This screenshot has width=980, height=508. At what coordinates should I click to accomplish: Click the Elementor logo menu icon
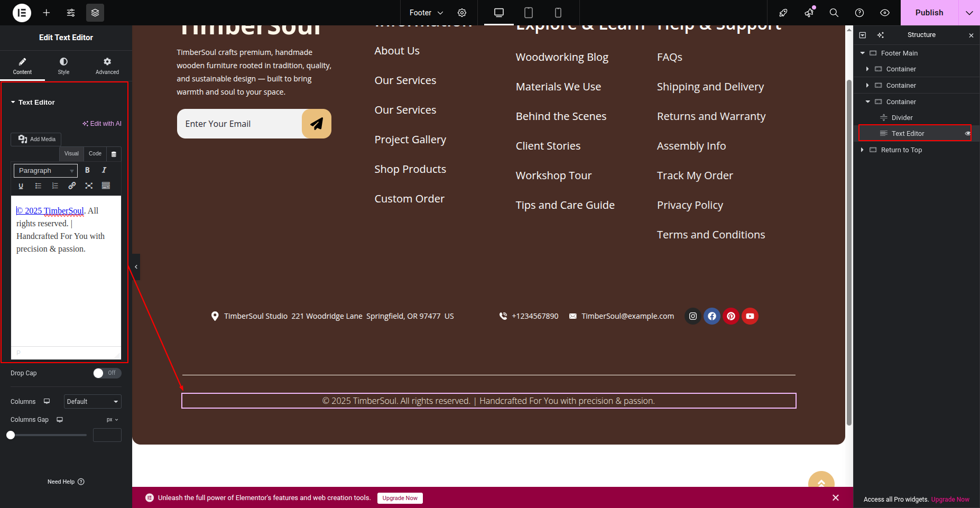coord(22,13)
